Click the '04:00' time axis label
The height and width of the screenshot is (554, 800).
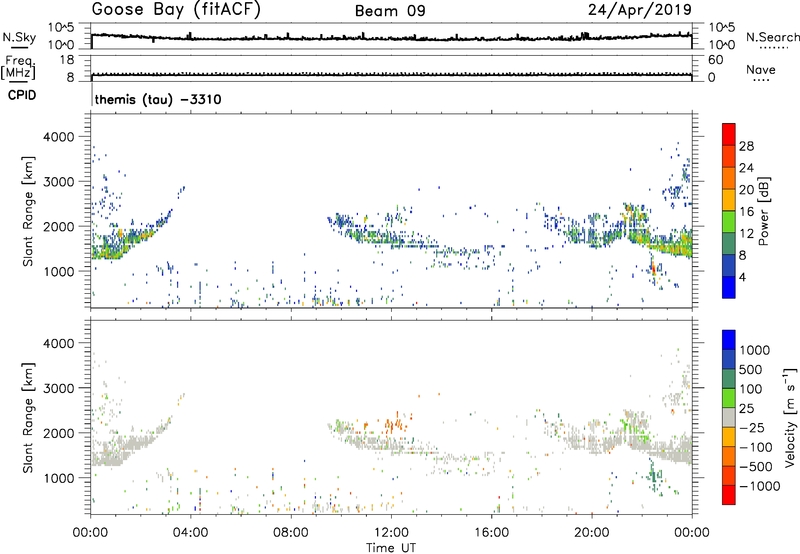(191, 533)
